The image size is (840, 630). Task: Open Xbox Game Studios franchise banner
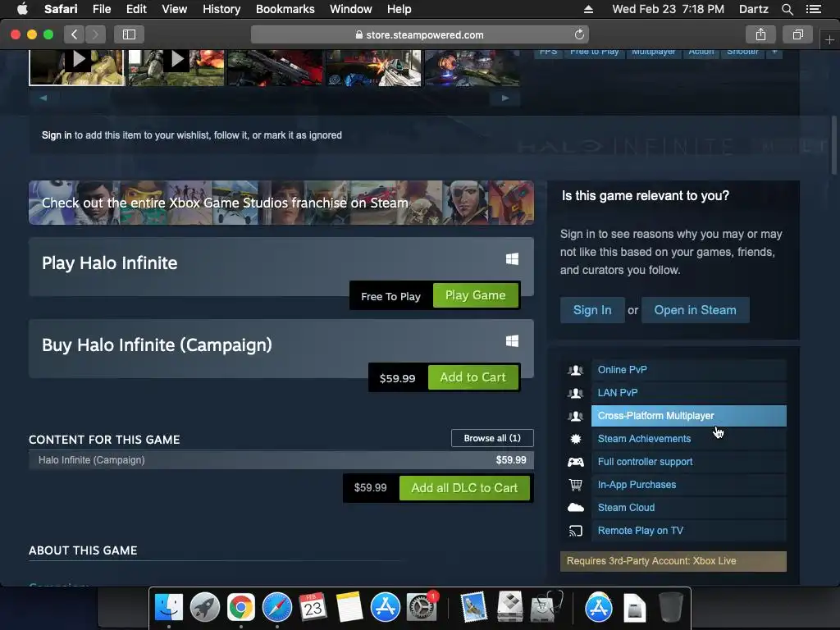(x=281, y=203)
